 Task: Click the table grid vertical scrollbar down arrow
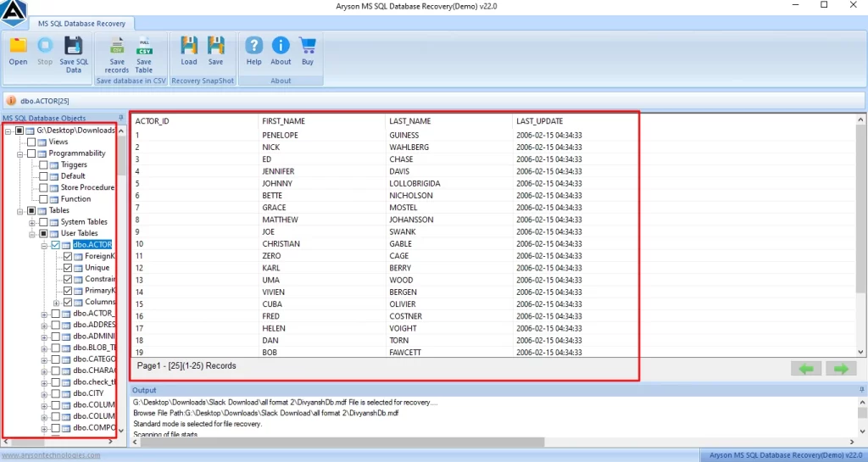pos(860,351)
